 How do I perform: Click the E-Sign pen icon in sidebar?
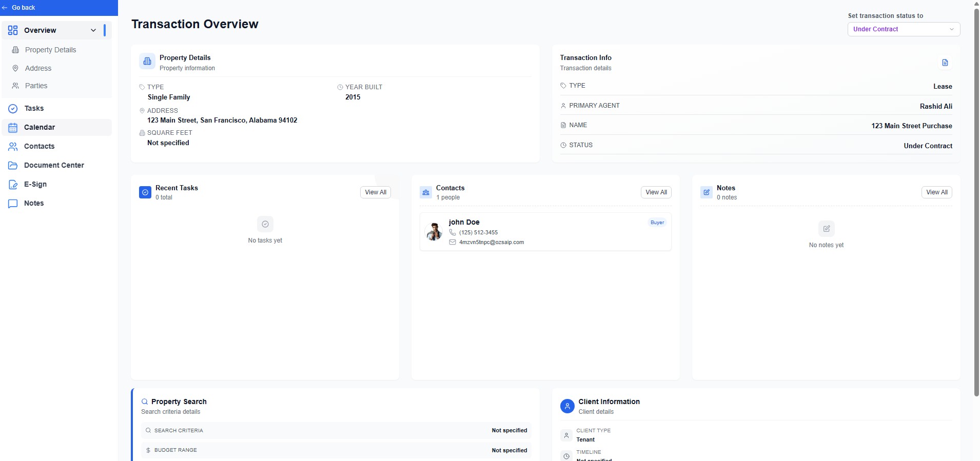click(x=13, y=184)
